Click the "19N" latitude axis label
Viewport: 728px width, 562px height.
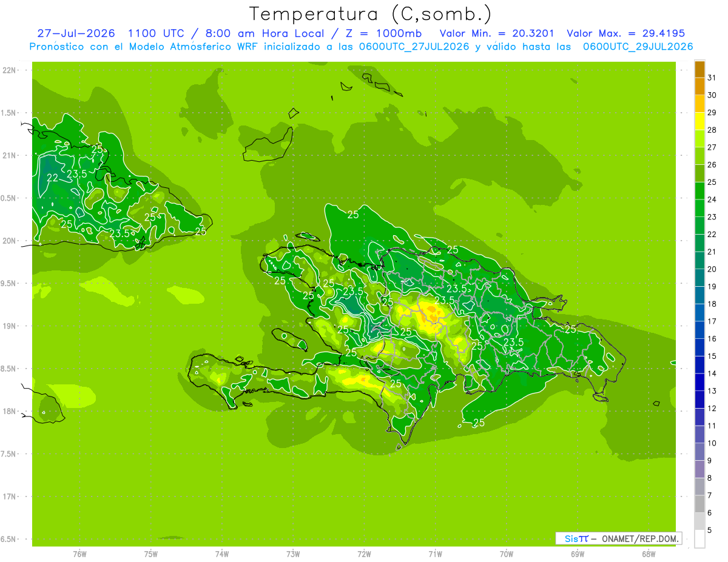click(x=10, y=326)
